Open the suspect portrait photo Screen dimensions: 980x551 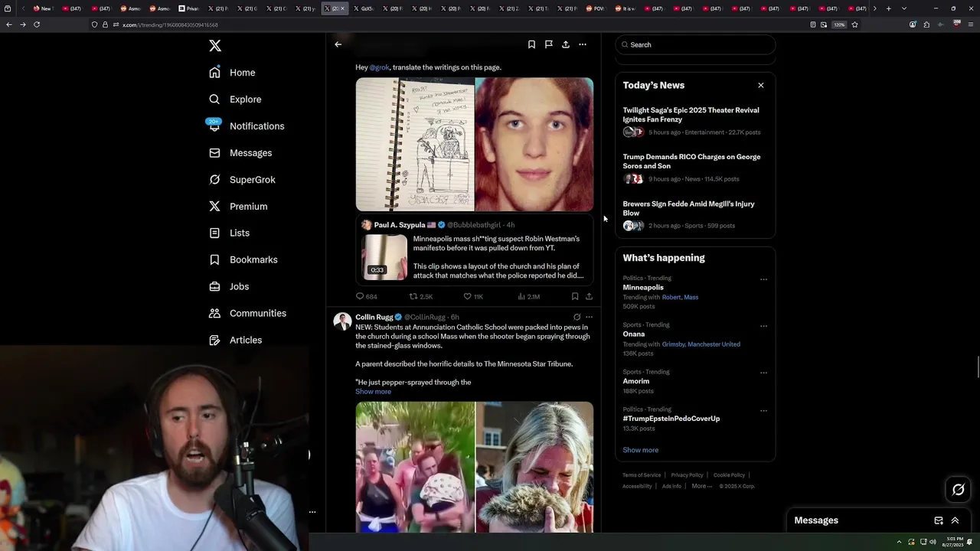coord(534,144)
